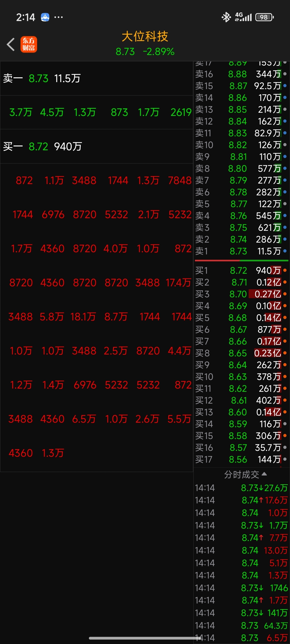290x644 pixels.
Task: Select the 卖一 8.73 11.5万 row
Action: point(97,78)
